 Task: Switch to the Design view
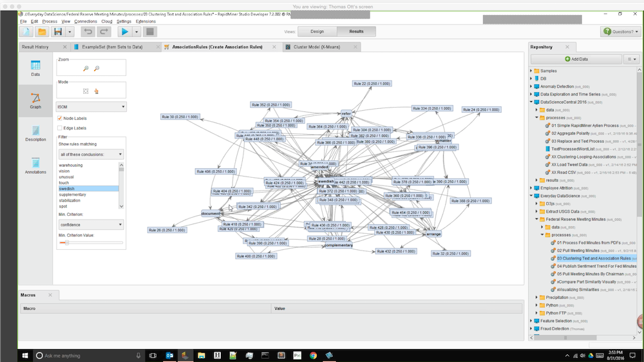coord(317,31)
